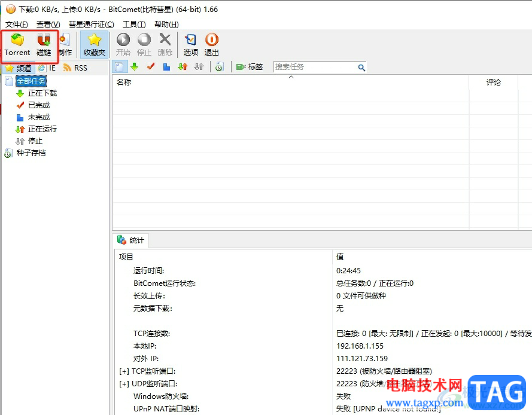Select Stopped (停止) in sidebar
Viewport: 532px width, 415px height.
[x=35, y=141]
